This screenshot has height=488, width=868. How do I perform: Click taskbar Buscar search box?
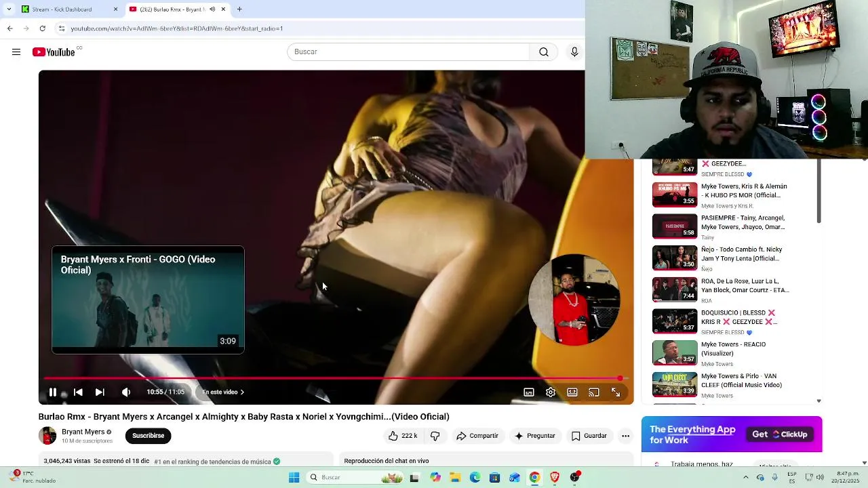click(x=355, y=478)
